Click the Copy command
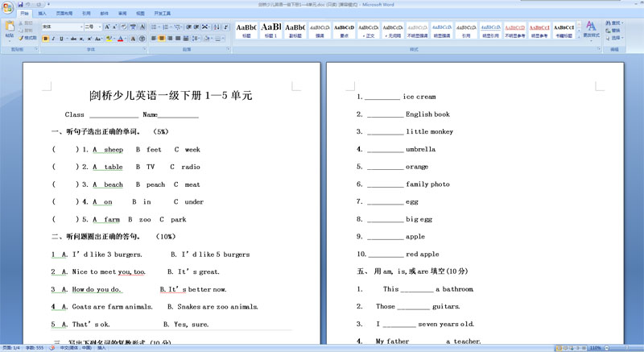The height and width of the screenshot is (352, 644). click(x=26, y=31)
